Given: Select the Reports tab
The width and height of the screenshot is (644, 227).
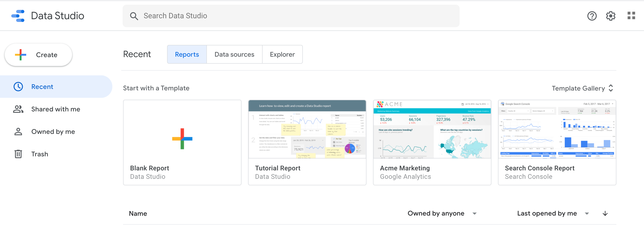Looking at the screenshot, I should tap(187, 55).
